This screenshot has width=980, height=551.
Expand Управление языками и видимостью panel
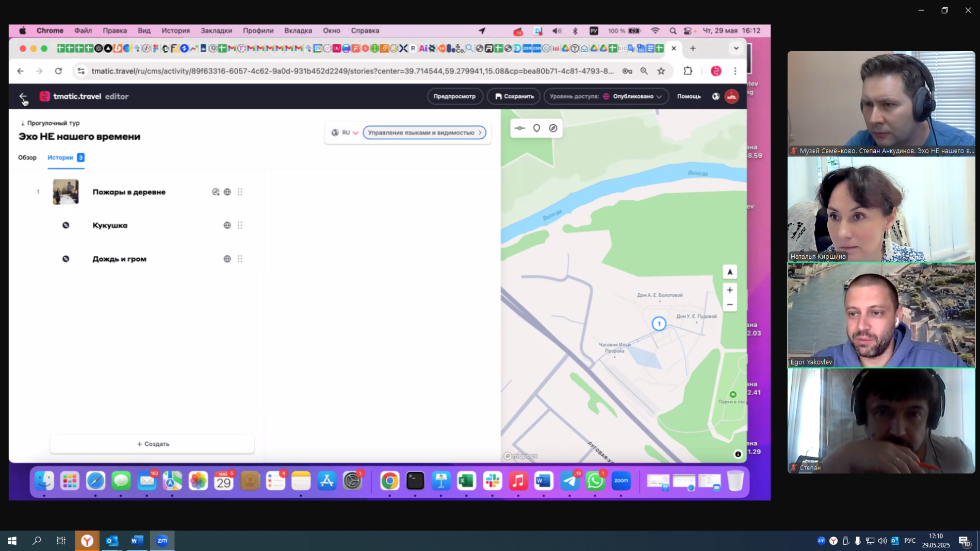424,132
